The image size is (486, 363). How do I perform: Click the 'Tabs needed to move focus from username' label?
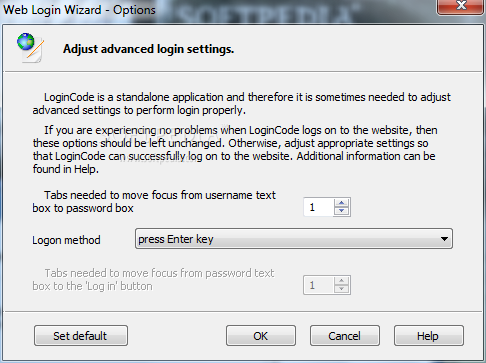154,201
